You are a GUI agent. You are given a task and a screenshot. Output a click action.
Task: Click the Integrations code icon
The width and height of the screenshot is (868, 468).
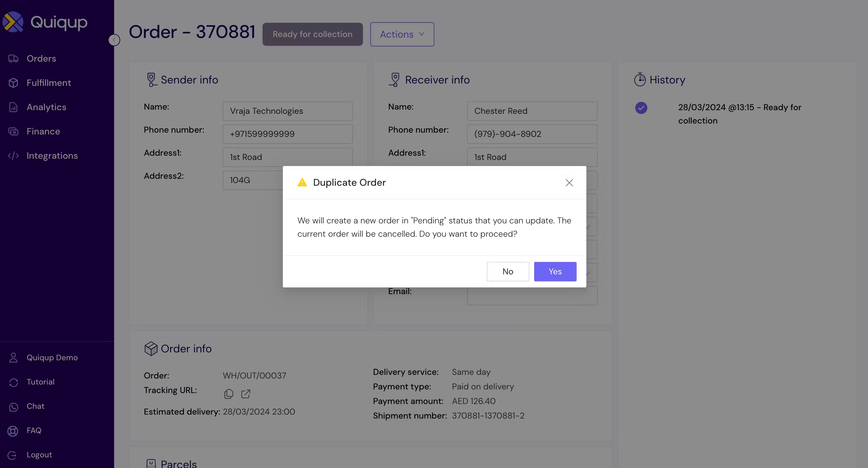13,156
